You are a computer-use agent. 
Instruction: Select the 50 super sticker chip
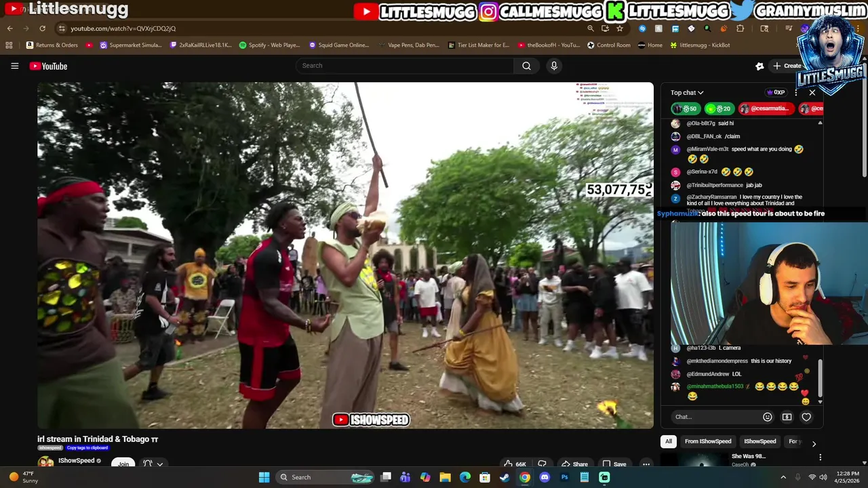(685, 108)
